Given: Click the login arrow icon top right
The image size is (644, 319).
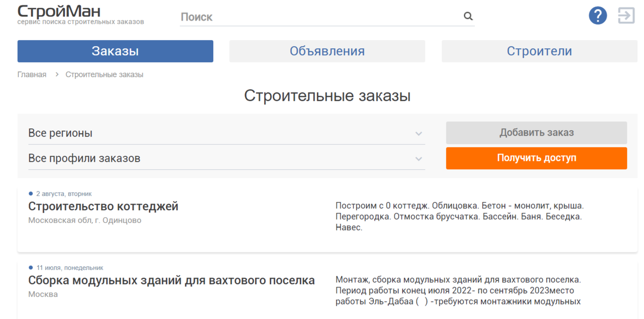Looking at the screenshot, I should click(626, 16).
